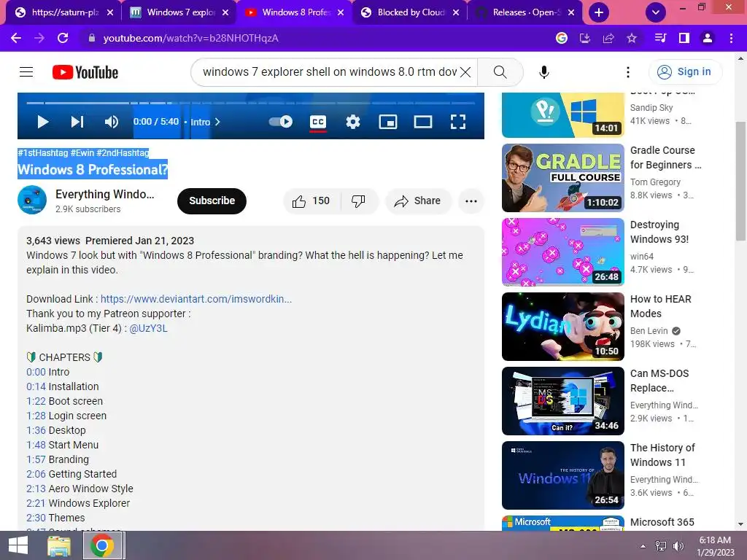Open How to HEAR Modes thumbnail
This screenshot has width=747, height=560.
(563, 327)
